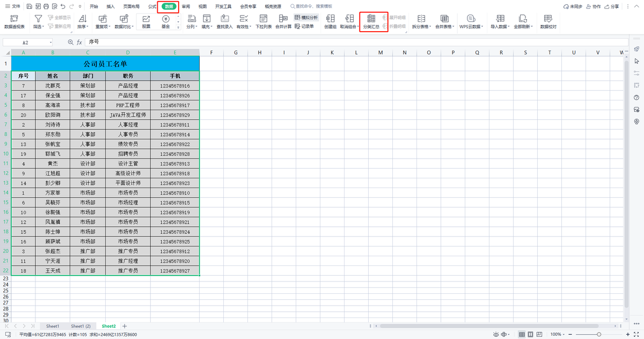This screenshot has width=644, height=339.
Task: Click 模拟分析 what-if analysis button
Action: tap(306, 18)
